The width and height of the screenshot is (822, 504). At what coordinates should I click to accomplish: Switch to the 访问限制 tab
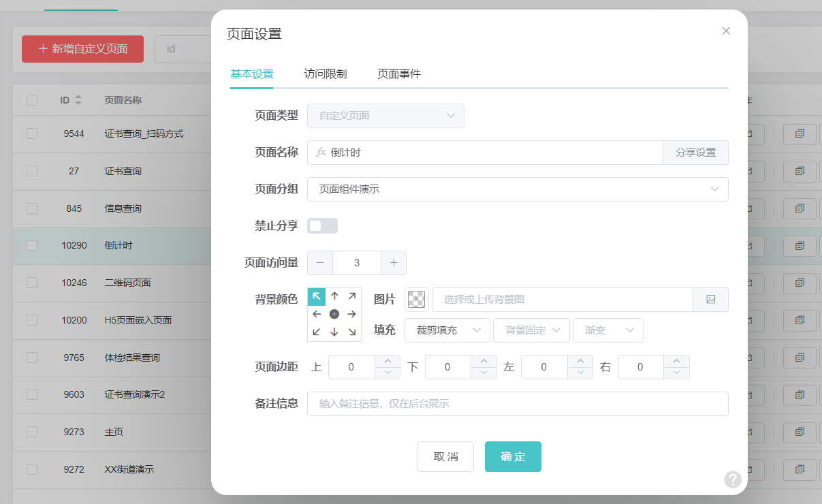[x=326, y=74]
